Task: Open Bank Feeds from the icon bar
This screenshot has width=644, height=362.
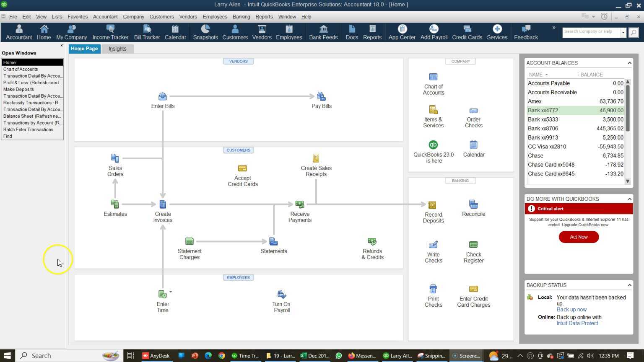Action: click(323, 32)
